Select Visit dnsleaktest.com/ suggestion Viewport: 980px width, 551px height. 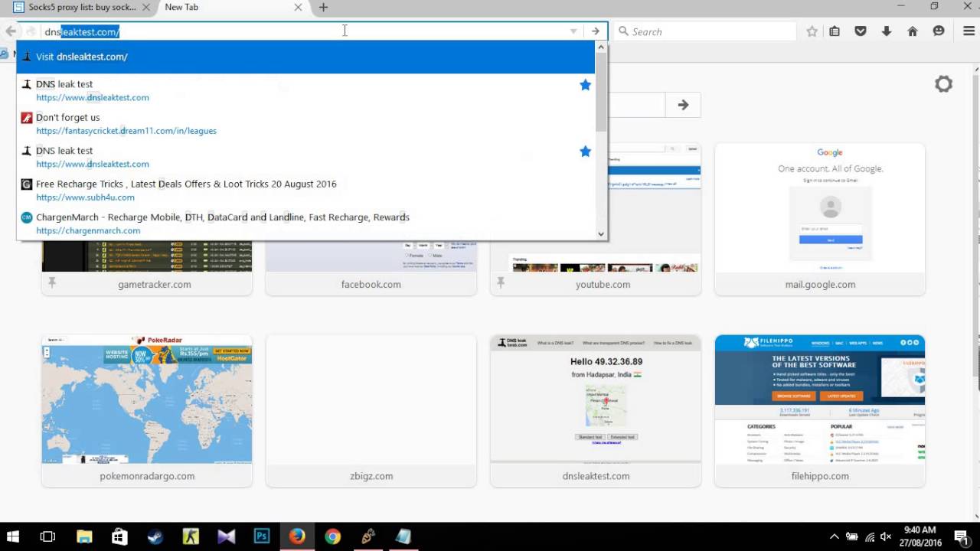(x=305, y=57)
